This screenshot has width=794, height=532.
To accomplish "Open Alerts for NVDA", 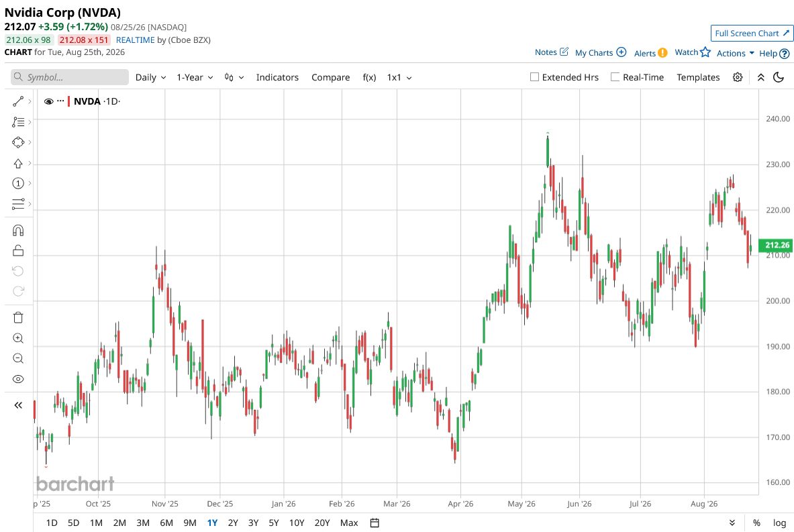I will click(650, 53).
